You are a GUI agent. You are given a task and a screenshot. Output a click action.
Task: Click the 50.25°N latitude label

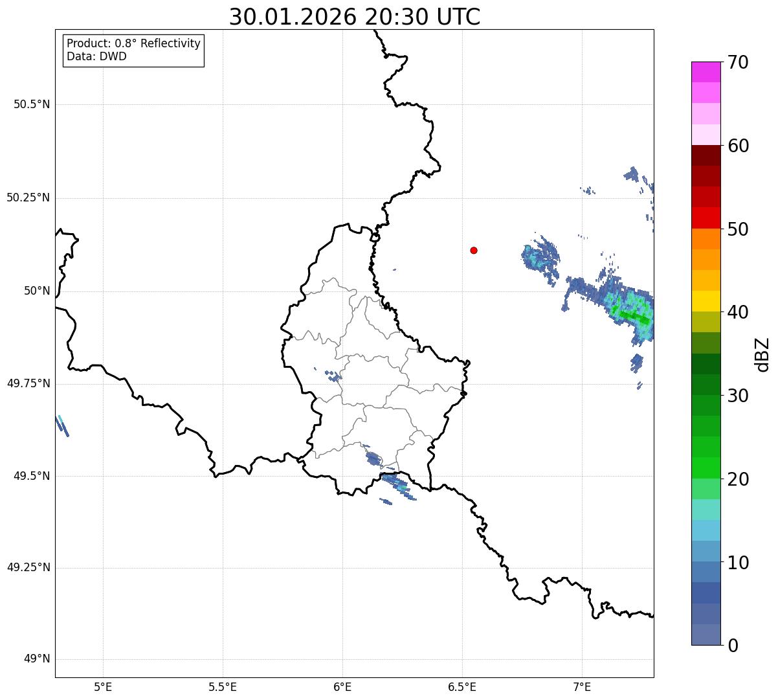(x=28, y=198)
